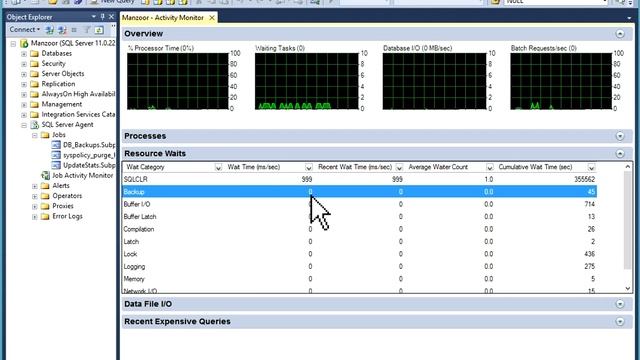Expand the Databases tree node
640x360 pixels.
pyautogui.click(x=24, y=54)
